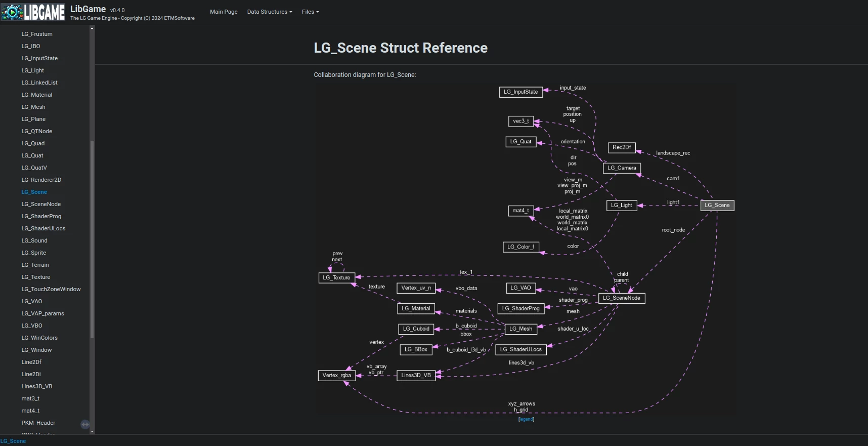Open LG_TouchZoneWindow in the sidebar
This screenshot has width=868, height=446.
(x=51, y=289)
